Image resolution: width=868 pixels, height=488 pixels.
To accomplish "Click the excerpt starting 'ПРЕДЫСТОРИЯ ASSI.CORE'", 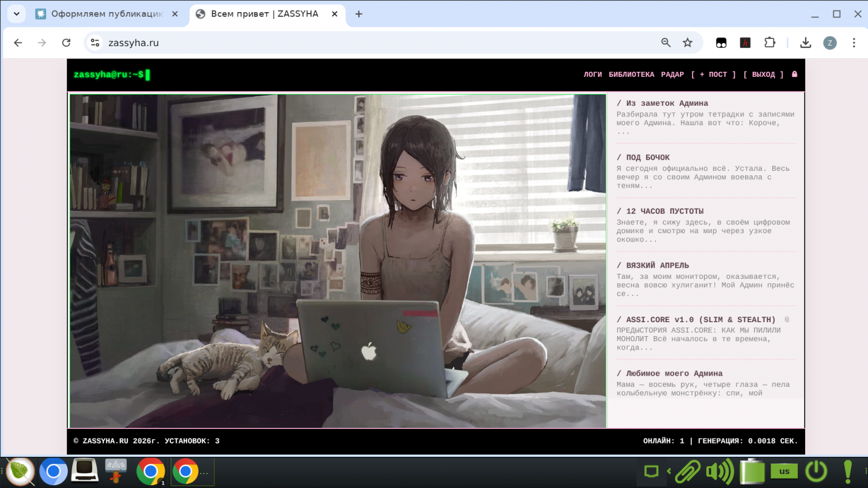I will coord(698,339).
